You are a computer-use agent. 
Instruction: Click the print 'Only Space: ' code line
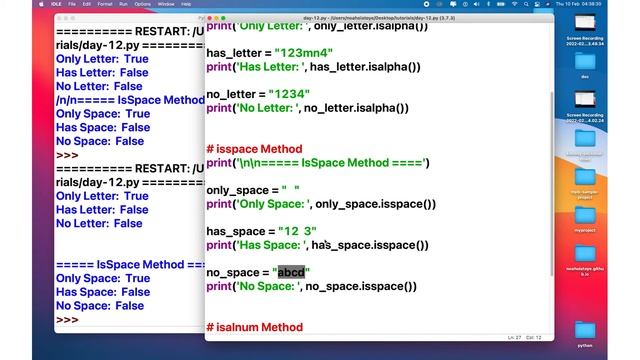[321, 204]
